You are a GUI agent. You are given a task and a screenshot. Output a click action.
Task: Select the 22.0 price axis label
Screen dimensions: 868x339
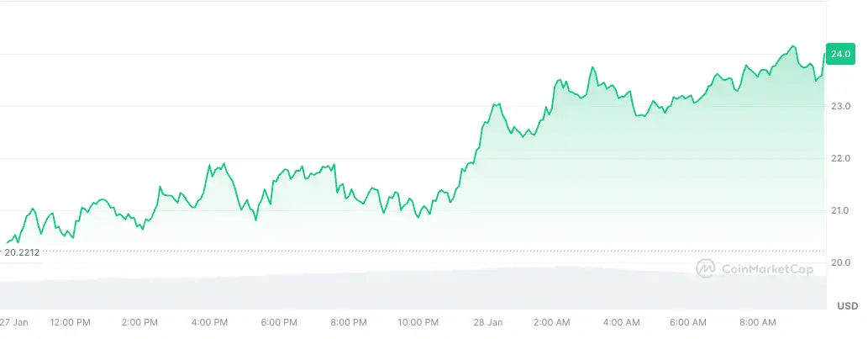(x=841, y=158)
